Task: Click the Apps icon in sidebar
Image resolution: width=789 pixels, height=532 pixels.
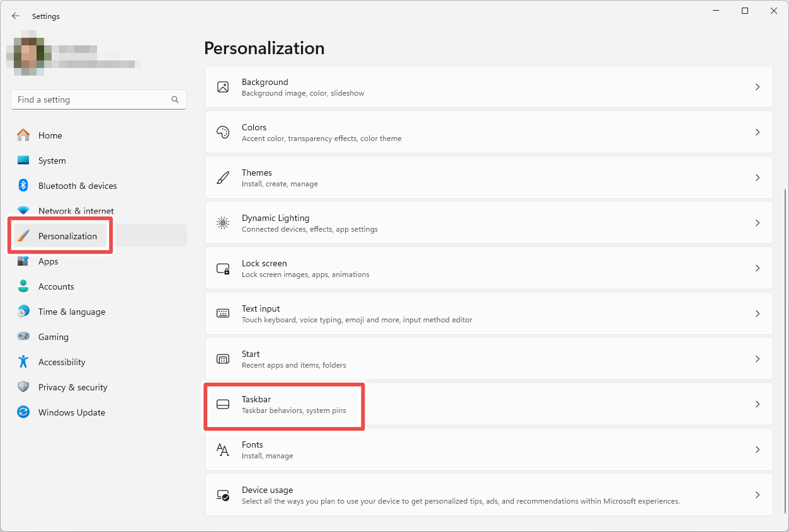Action: (23, 261)
